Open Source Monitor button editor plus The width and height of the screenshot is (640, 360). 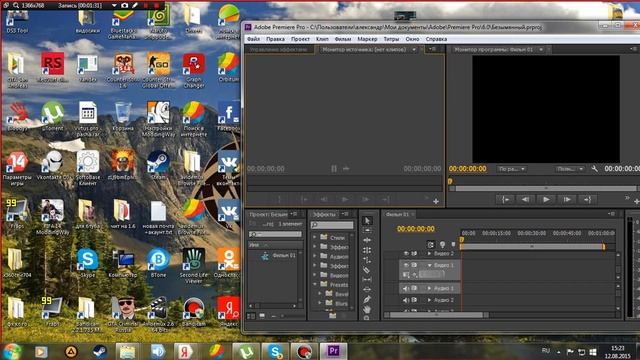coord(436,201)
